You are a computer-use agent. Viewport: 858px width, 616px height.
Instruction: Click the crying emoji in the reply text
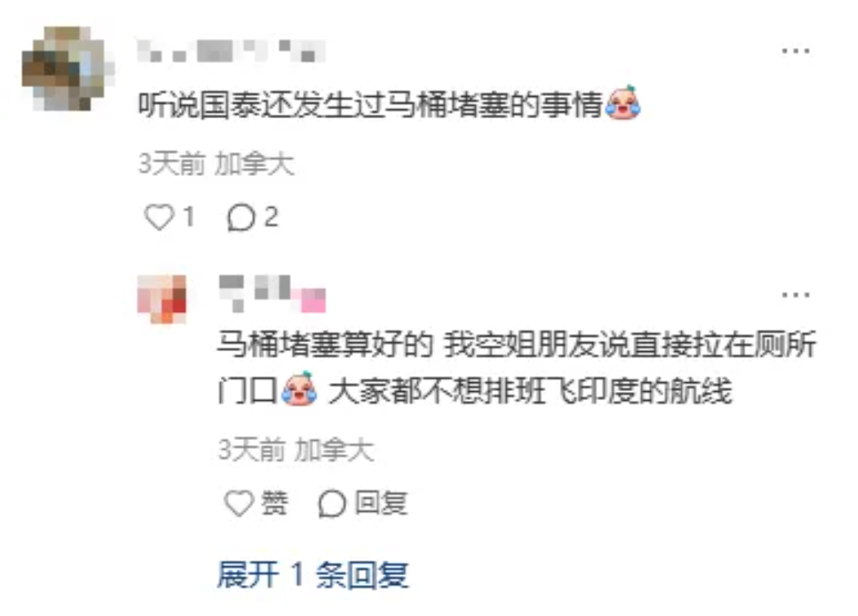click(299, 389)
